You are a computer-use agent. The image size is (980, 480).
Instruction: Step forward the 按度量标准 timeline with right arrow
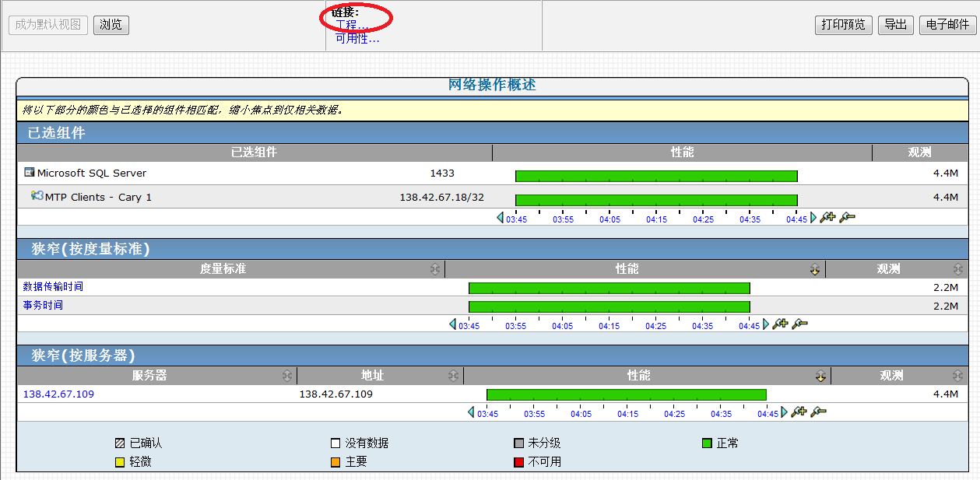point(766,324)
